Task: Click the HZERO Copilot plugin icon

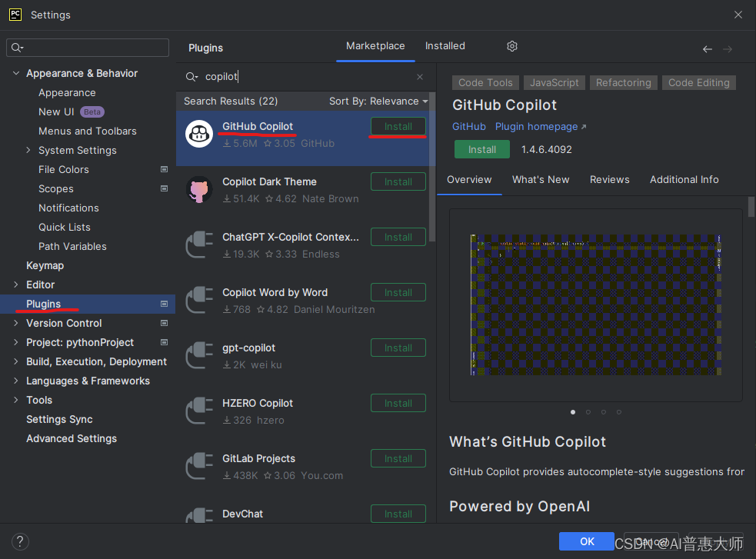Action: tap(199, 411)
